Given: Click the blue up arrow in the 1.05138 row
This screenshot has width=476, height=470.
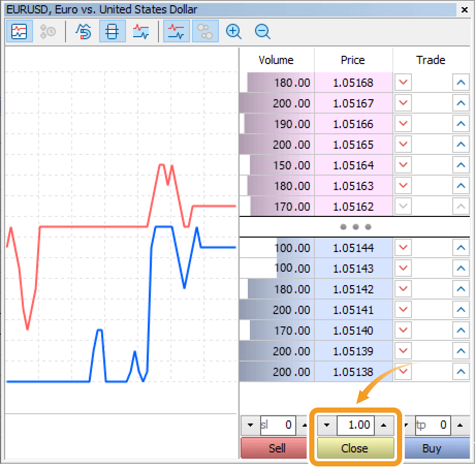Looking at the screenshot, I should [x=461, y=372].
